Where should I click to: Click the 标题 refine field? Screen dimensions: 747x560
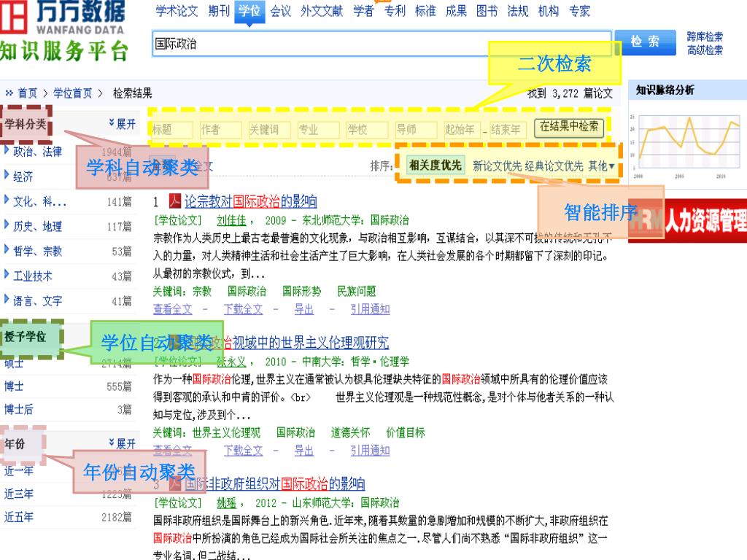click(x=171, y=130)
